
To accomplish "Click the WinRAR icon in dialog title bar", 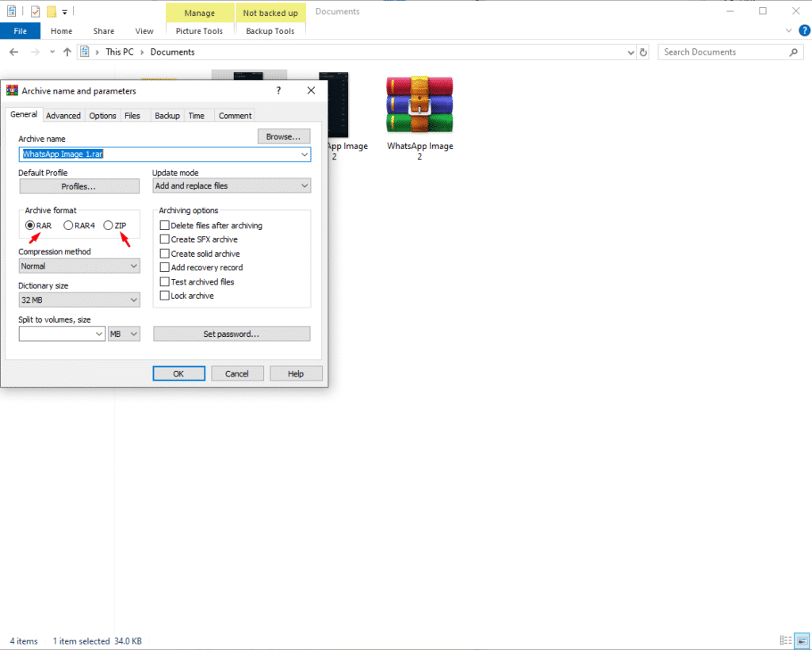I will tap(12, 90).
